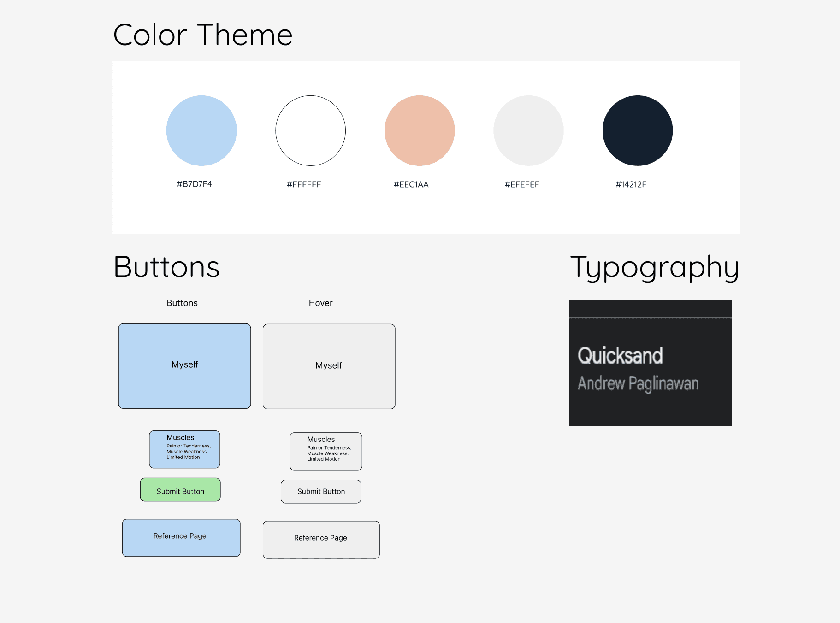This screenshot has height=623, width=840.
Task: Click the hover-state Muscles button
Action: pyautogui.click(x=325, y=452)
